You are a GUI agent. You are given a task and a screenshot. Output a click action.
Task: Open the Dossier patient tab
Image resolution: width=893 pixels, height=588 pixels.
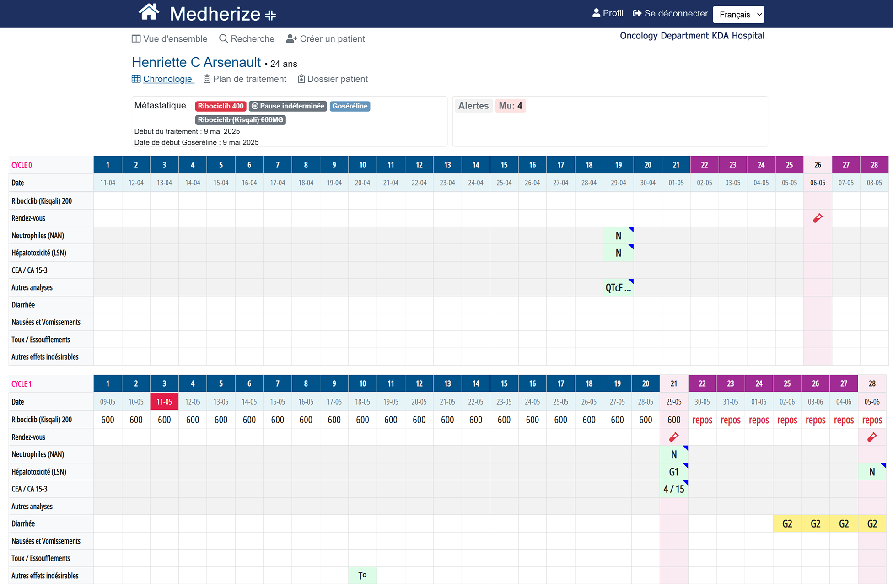pyautogui.click(x=333, y=79)
